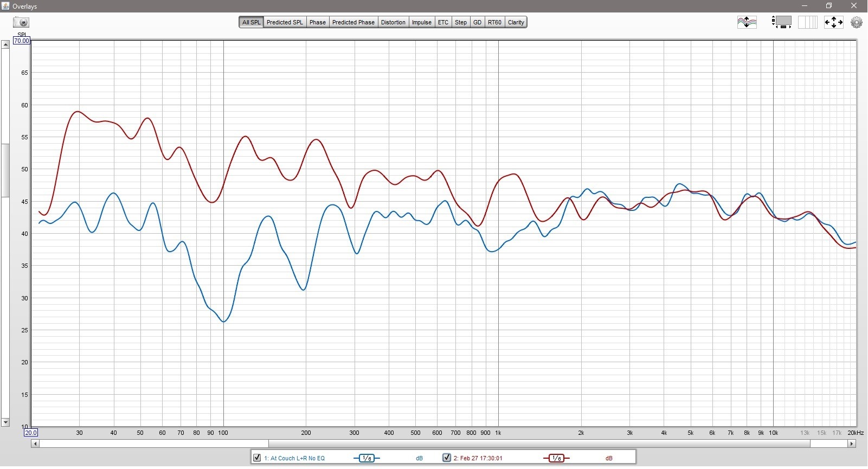Click the horizontal scrollbar right arrow
Image resolution: width=868 pixels, height=469 pixels.
point(852,444)
